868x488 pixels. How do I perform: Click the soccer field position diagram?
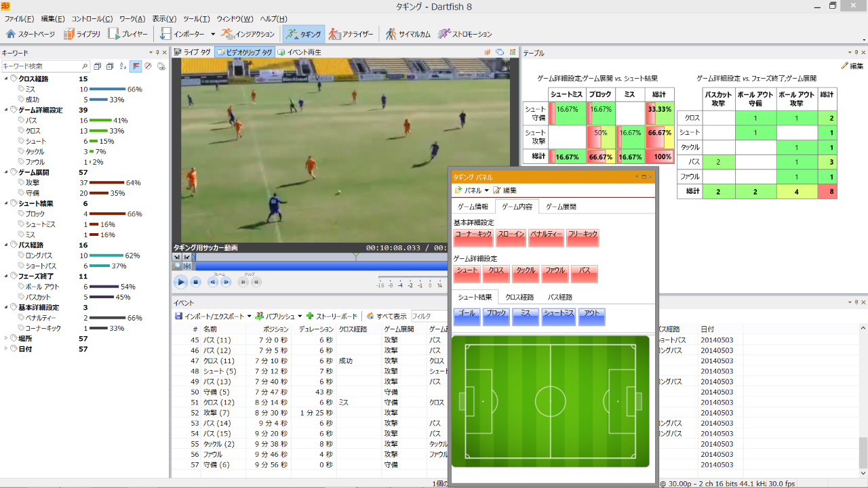pos(550,401)
